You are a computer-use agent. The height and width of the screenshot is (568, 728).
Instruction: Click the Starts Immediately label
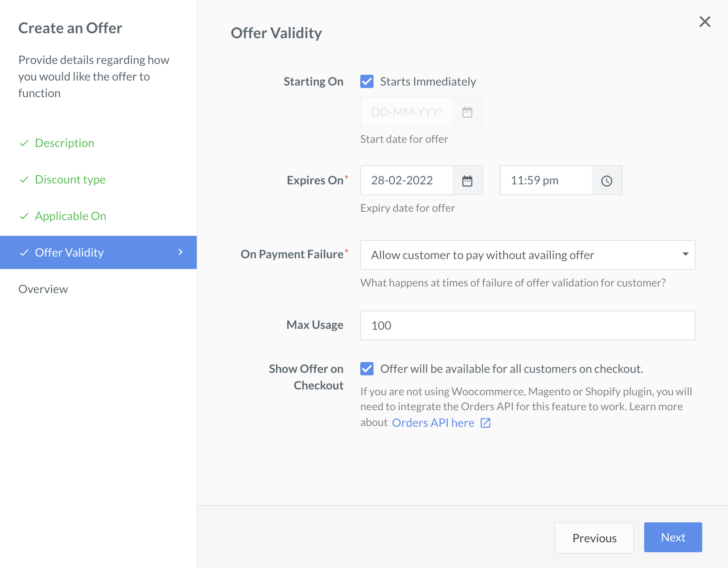coord(428,81)
